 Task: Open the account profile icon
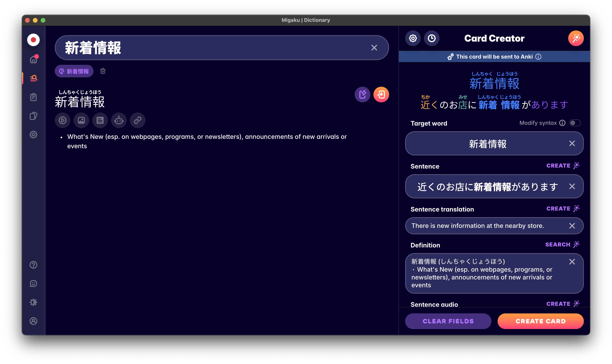[33, 321]
